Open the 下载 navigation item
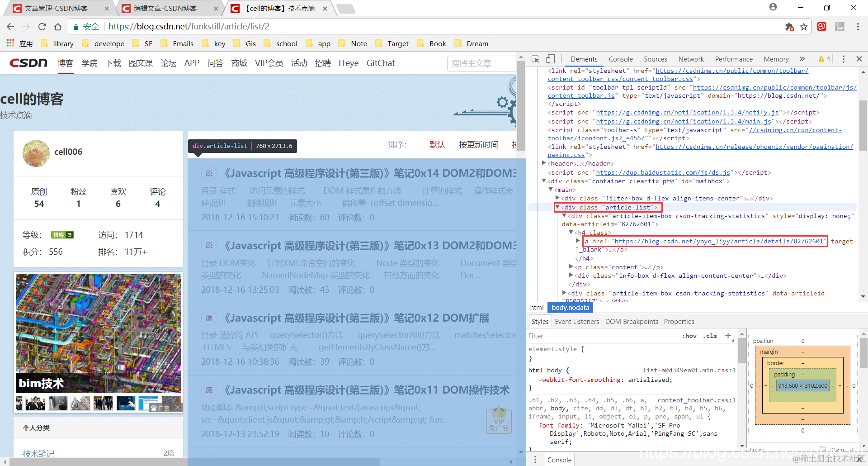The height and width of the screenshot is (466, 868). [113, 63]
